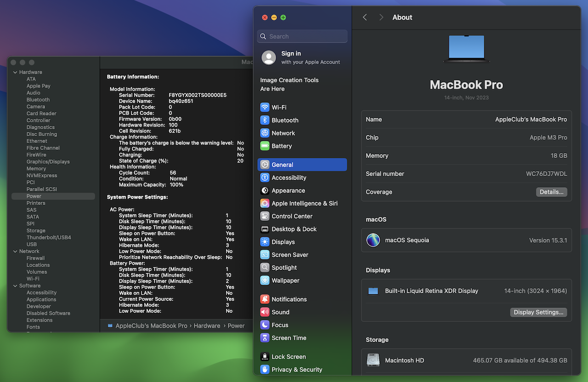Click Hardware in System Information path bar
Image resolution: width=588 pixels, height=382 pixels.
(207, 325)
